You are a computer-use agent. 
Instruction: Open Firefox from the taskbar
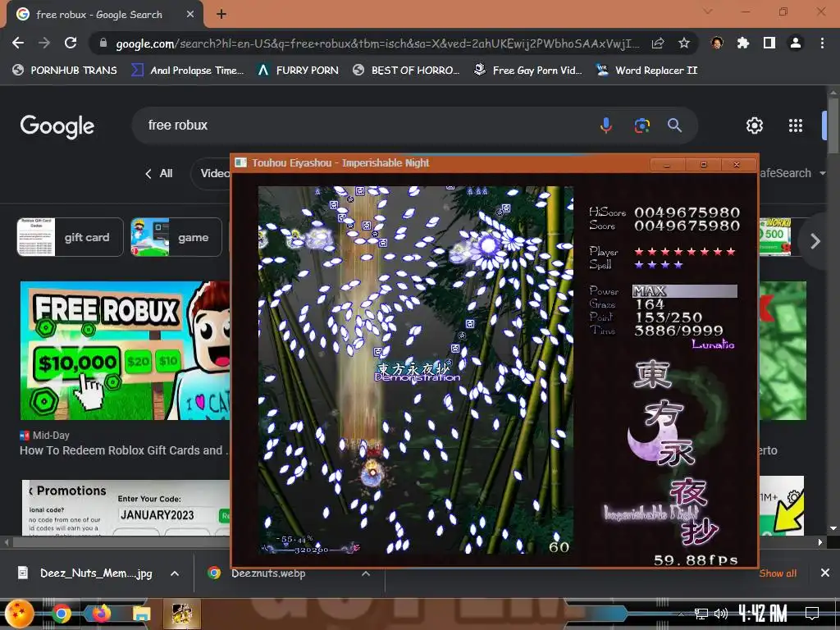(x=101, y=614)
